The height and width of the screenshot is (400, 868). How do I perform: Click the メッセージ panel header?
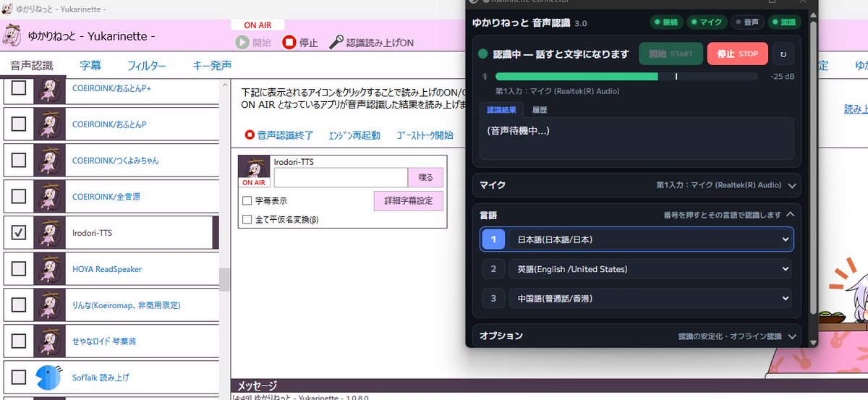550,386
